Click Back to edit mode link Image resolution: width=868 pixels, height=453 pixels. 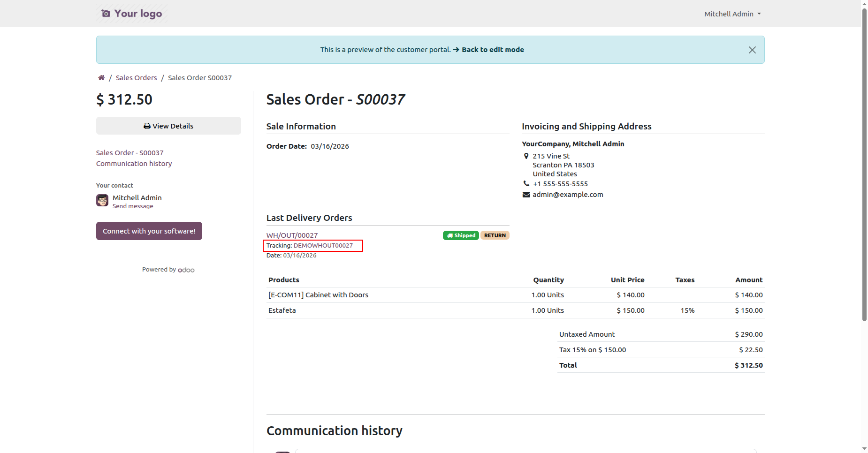(x=492, y=50)
